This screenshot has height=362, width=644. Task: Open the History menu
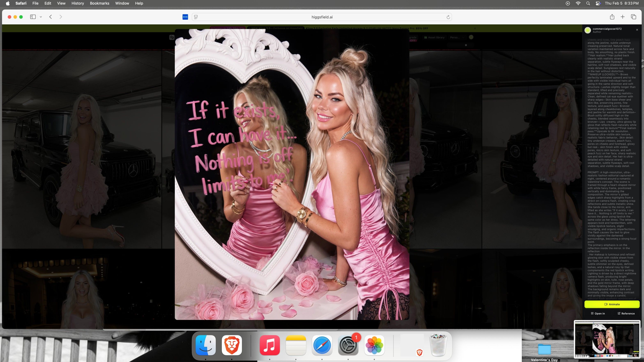(x=77, y=3)
